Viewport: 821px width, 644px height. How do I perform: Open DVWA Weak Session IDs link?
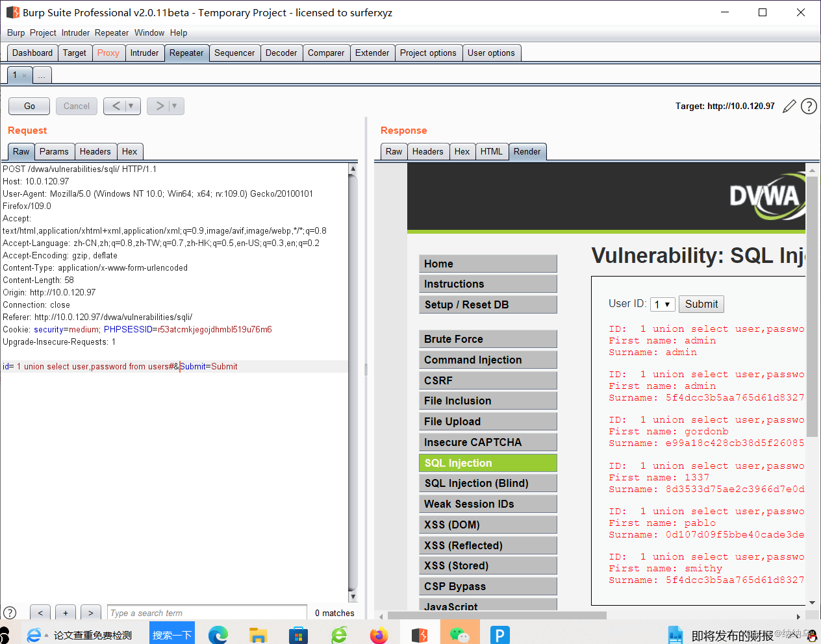point(488,504)
